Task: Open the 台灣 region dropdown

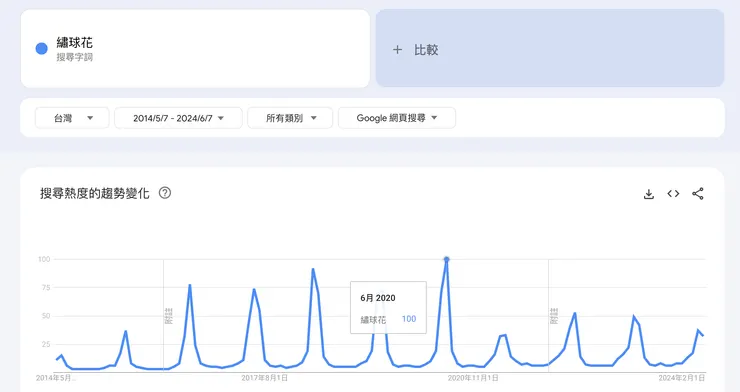Action: click(x=72, y=118)
